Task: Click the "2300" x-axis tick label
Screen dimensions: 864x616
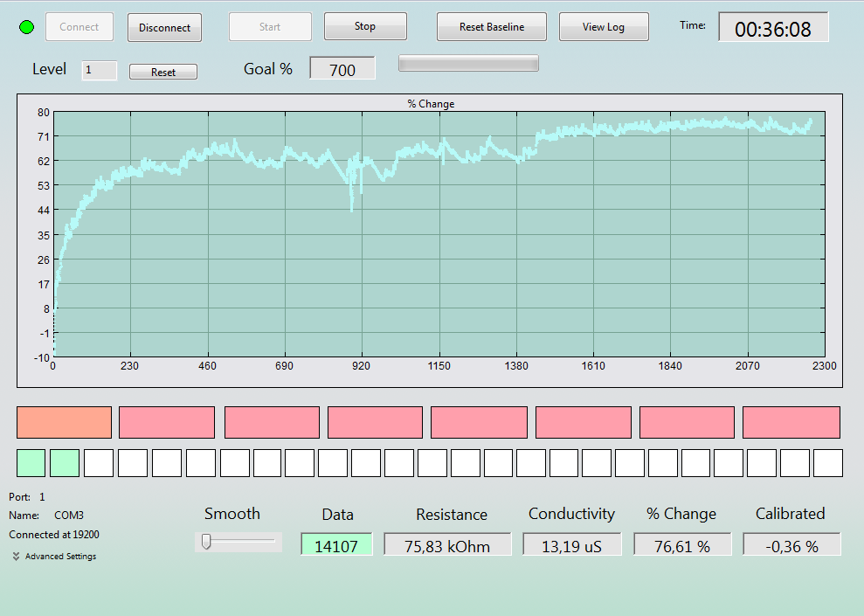Action: 825,366
